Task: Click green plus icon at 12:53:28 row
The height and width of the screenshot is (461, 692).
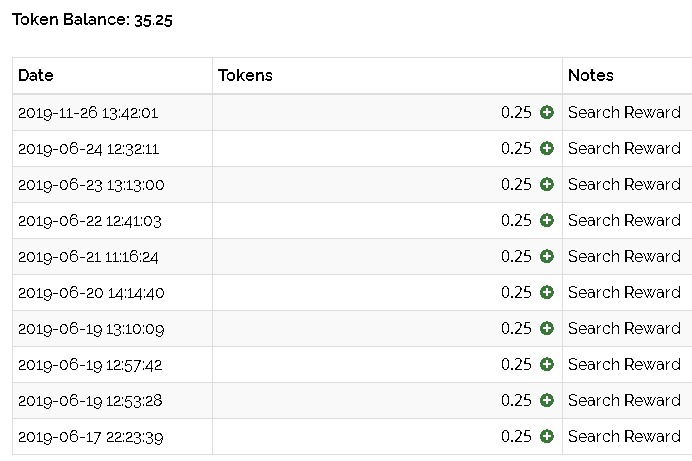Action: (x=546, y=401)
